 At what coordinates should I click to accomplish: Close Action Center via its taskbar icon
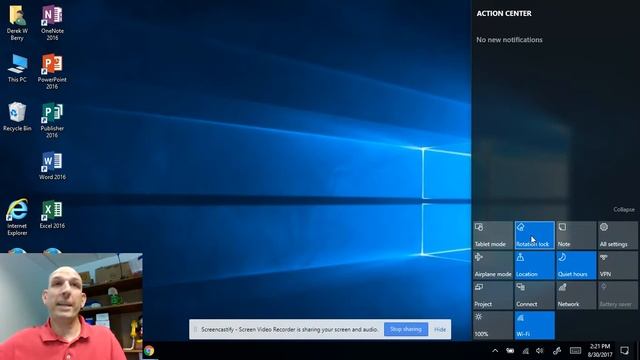coord(624,351)
